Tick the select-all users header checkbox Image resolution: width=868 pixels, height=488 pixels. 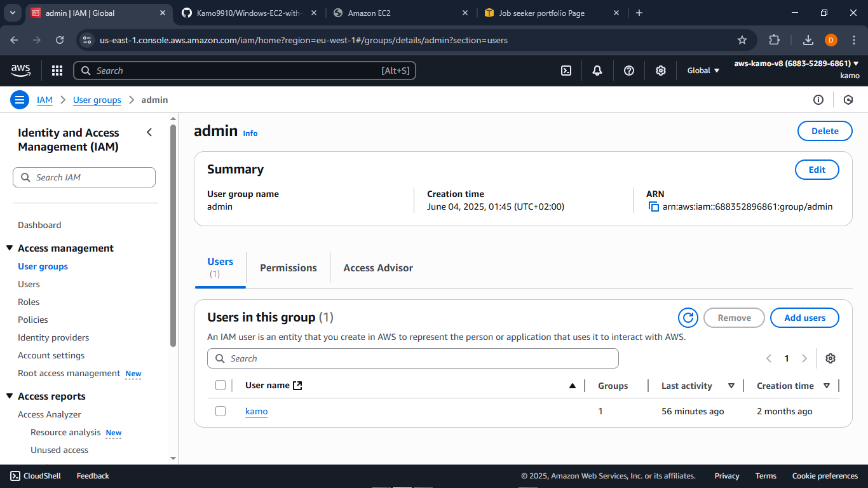pos(220,385)
